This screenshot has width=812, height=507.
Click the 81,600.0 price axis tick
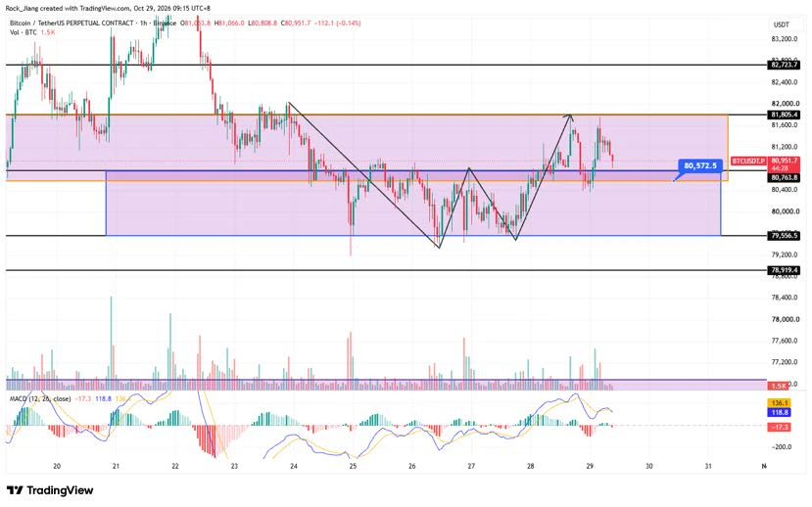[785, 125]
